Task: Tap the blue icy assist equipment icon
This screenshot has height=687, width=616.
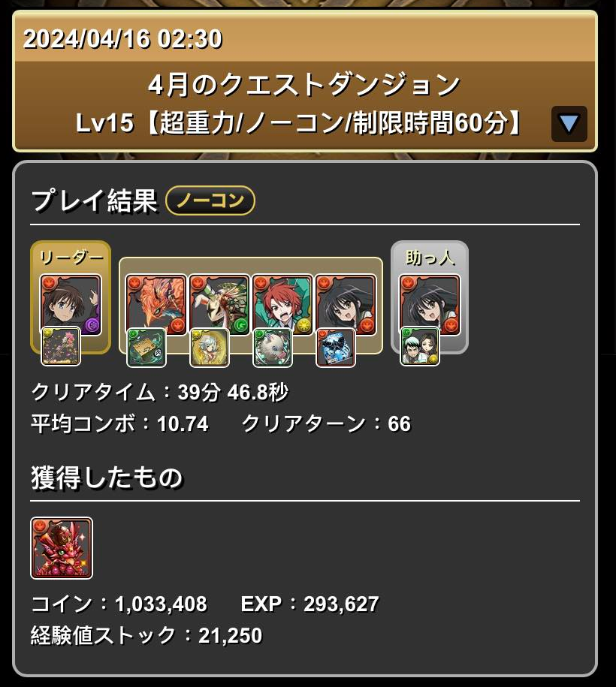Action: pyautogui.click(x=335, y=347)
